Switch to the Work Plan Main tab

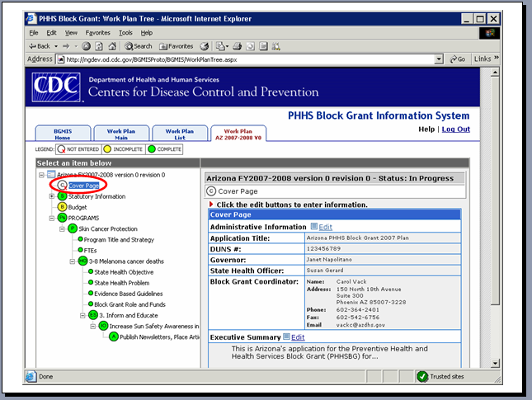coord(121,134)
